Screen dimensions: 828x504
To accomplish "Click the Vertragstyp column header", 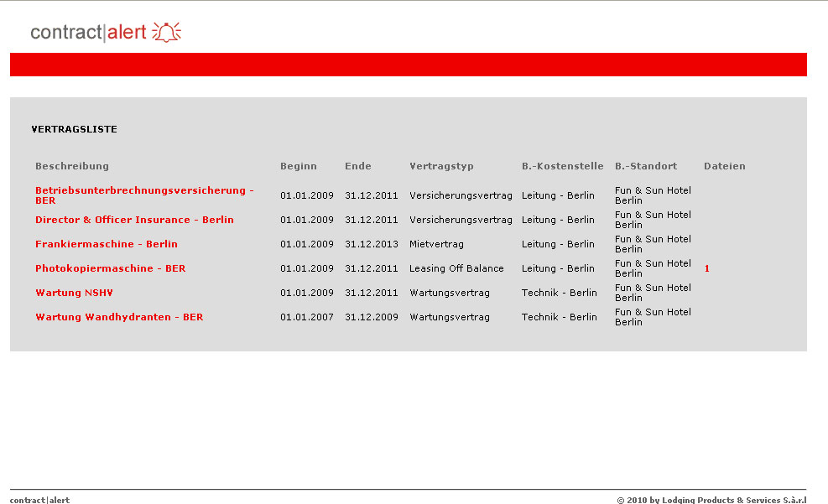I will [x=441, y=166].
